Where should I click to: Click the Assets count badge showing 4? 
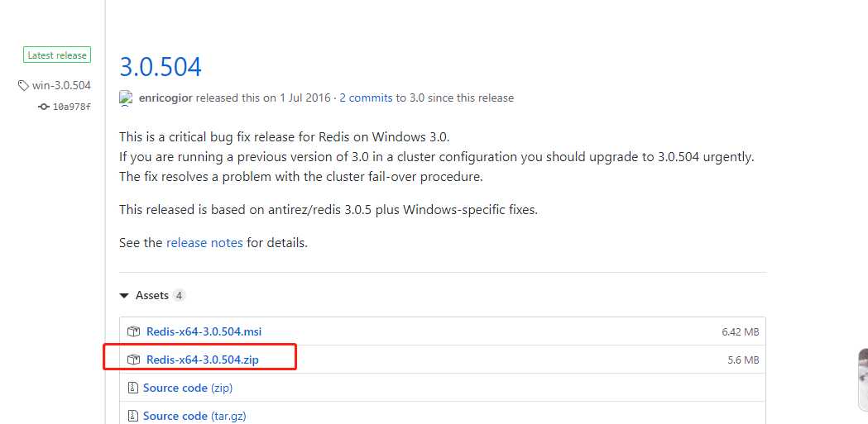click(179, 296)
